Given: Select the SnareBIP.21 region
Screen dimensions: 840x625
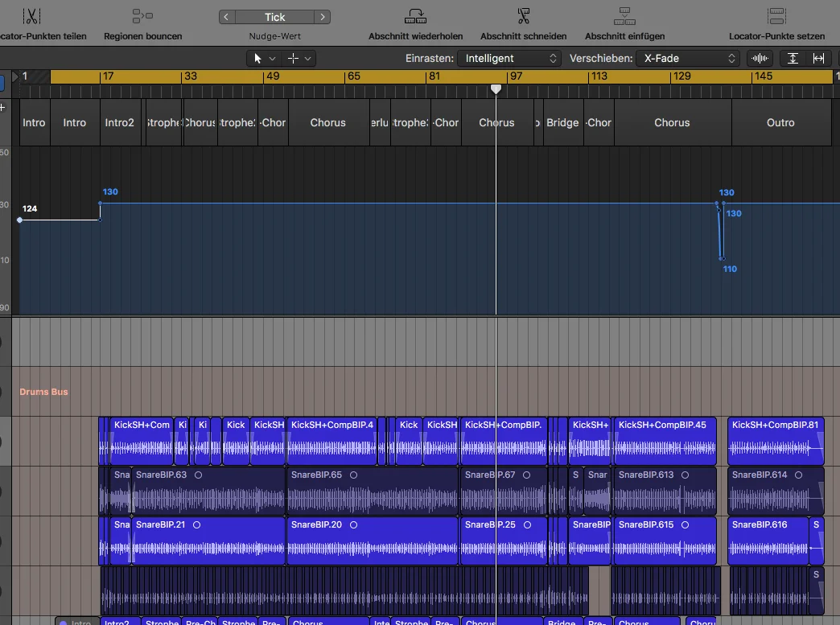Looking at the screenshot, I should pos(208,541).
